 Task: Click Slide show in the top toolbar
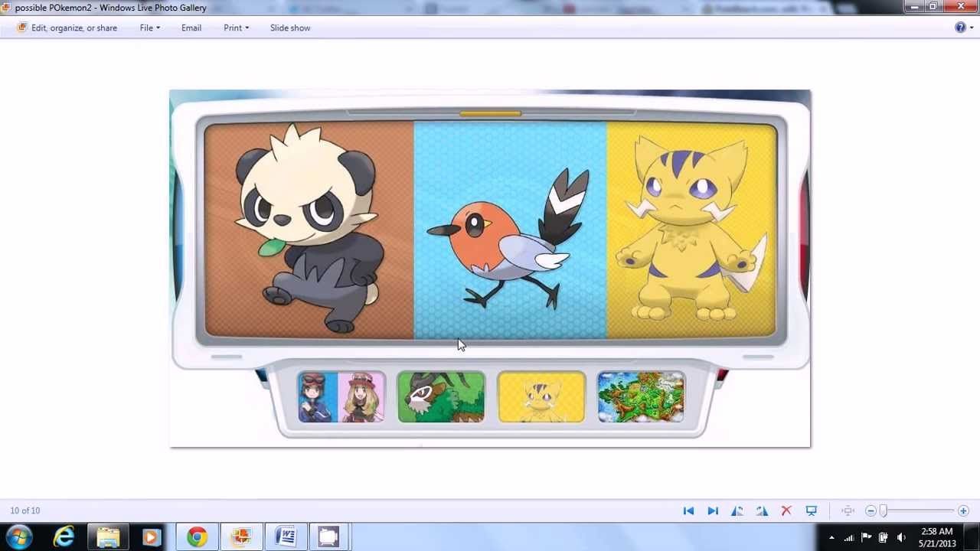tap(290, 28)
